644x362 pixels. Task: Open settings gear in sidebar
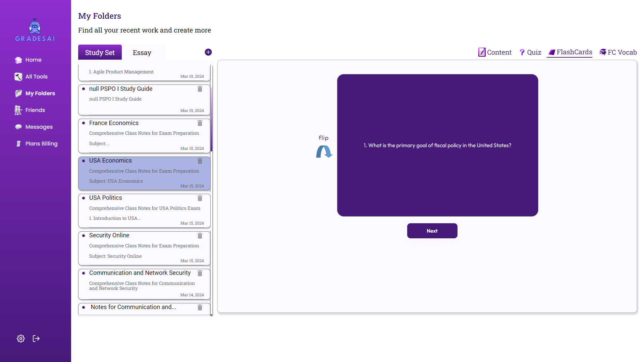click(x=21, y=339)
